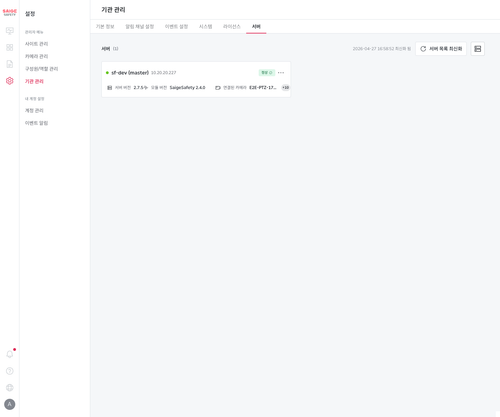Screen dimensions: 500x417
Task: Click the connected camera icon in card
Action: click(x=218, y=88)
